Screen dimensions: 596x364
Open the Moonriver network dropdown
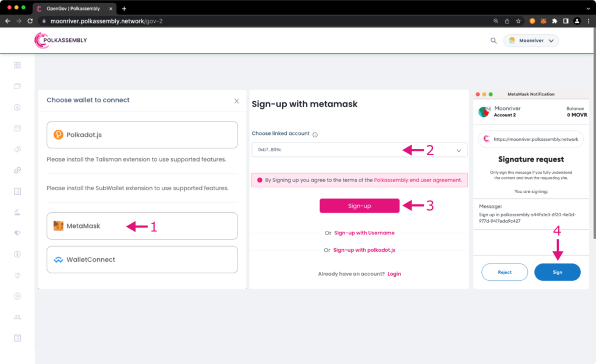(531, 41)
